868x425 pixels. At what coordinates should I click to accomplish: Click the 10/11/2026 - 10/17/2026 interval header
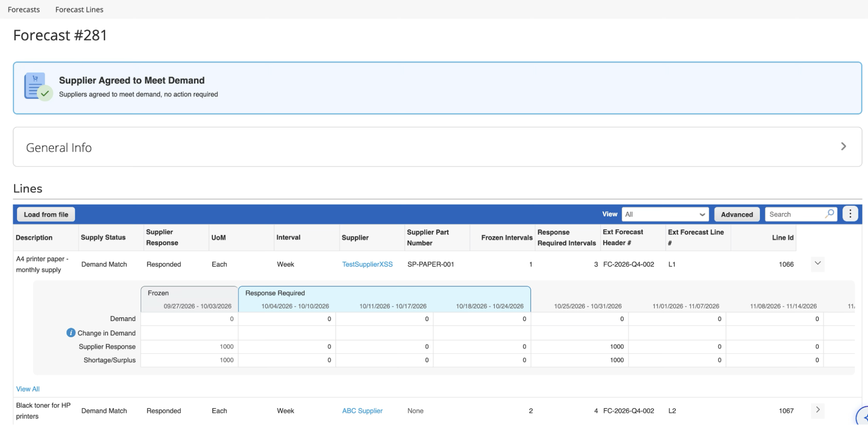coord(393,306)
